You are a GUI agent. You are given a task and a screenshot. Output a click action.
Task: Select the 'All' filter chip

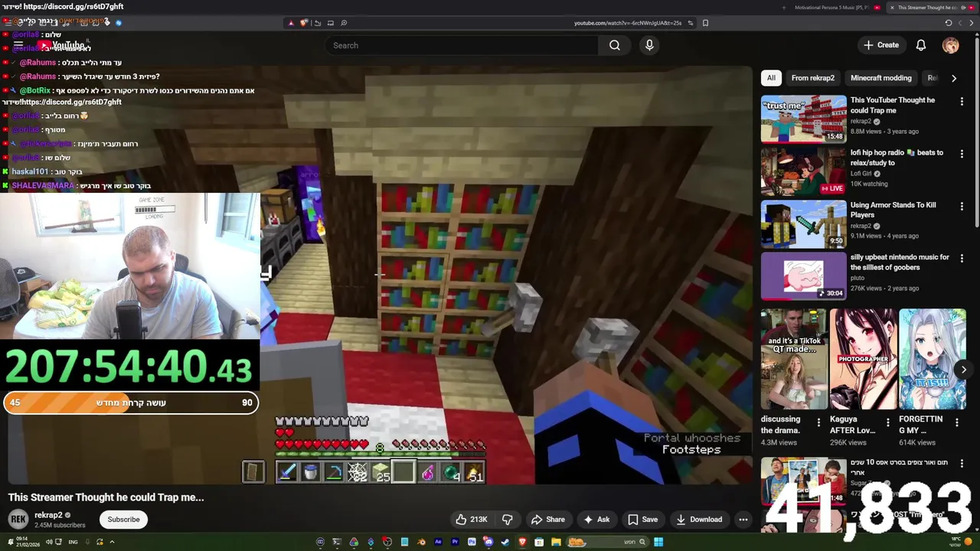click(x=771, y=78)
